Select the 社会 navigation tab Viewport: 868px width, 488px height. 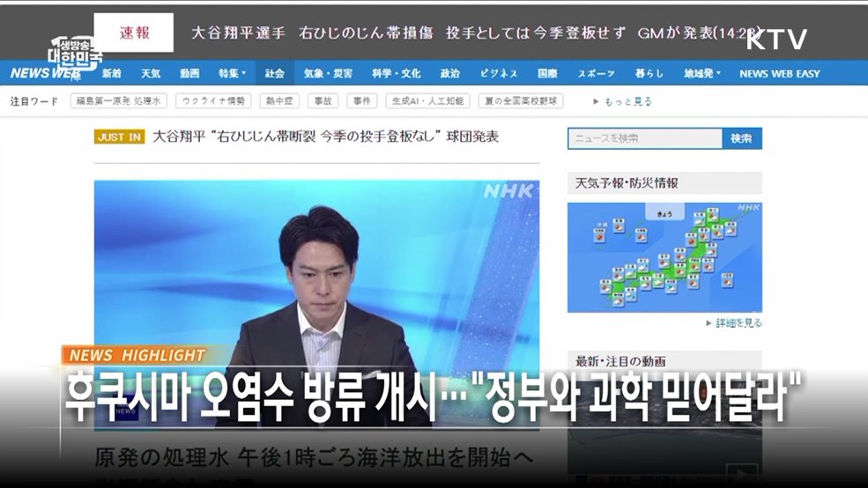click(275, 73)
